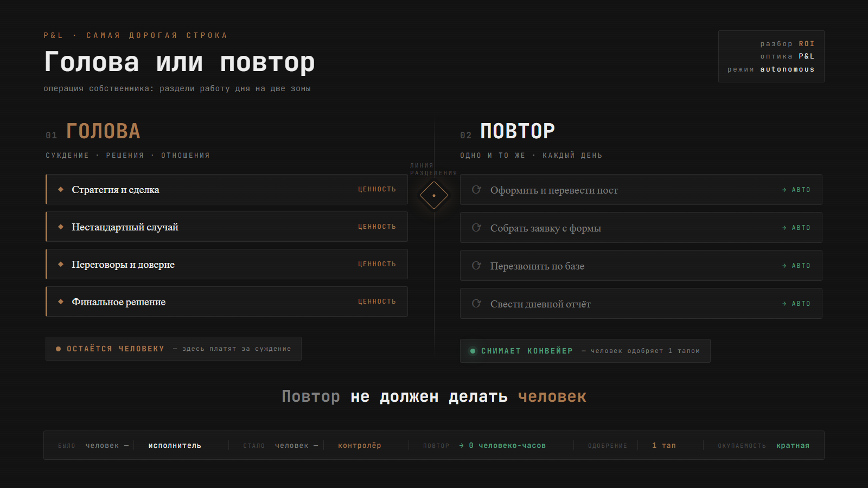Select the Переговоры и доверие card
Image resolution: width=868 pixels, height=488 pixels.
point(227,264)
